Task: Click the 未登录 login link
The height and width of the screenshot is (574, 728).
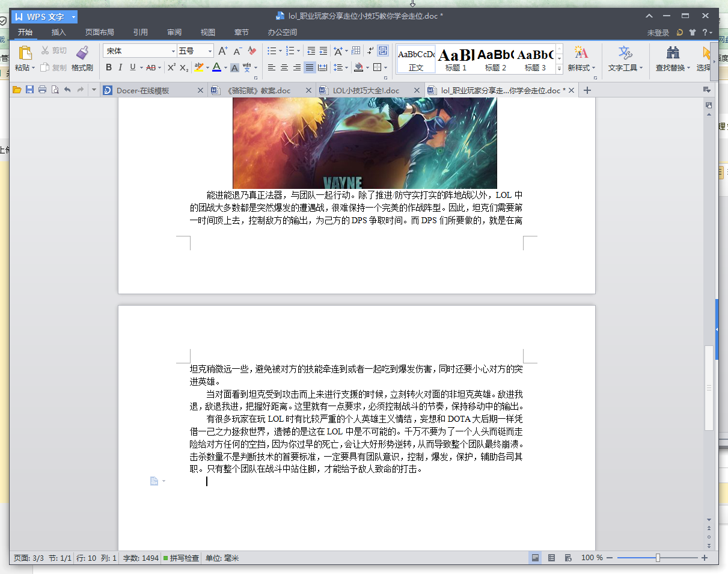Action: (658, 32)
